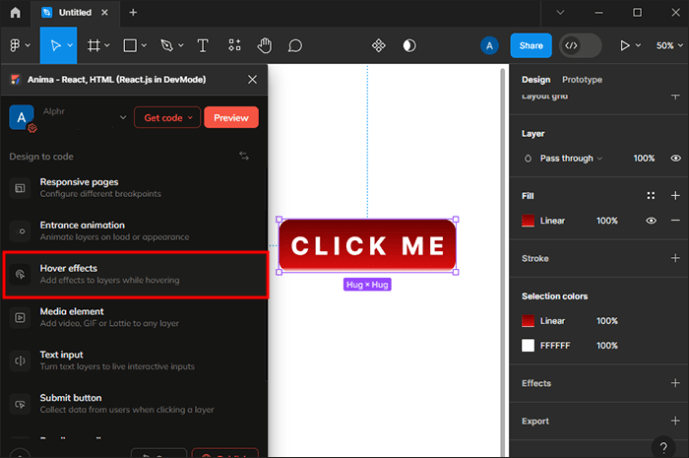Click the Media element icon
This screenshot has width=689, height=458.
pos(20,317)
